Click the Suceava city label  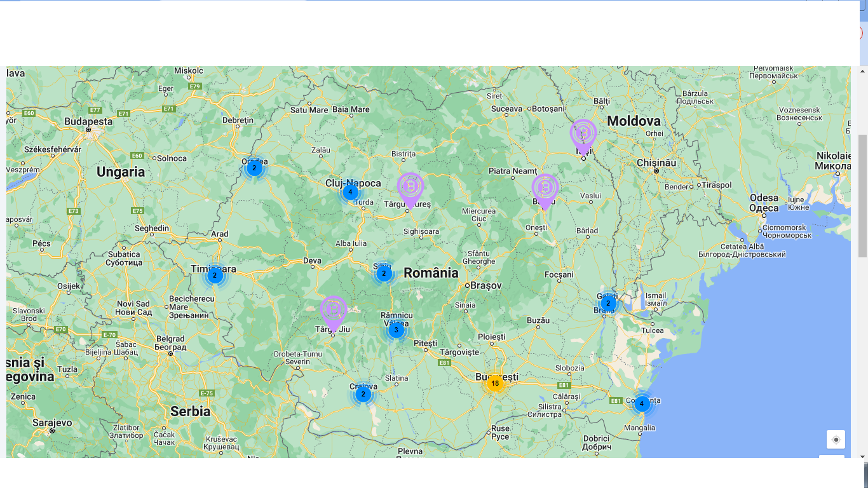tap(506, 109)
